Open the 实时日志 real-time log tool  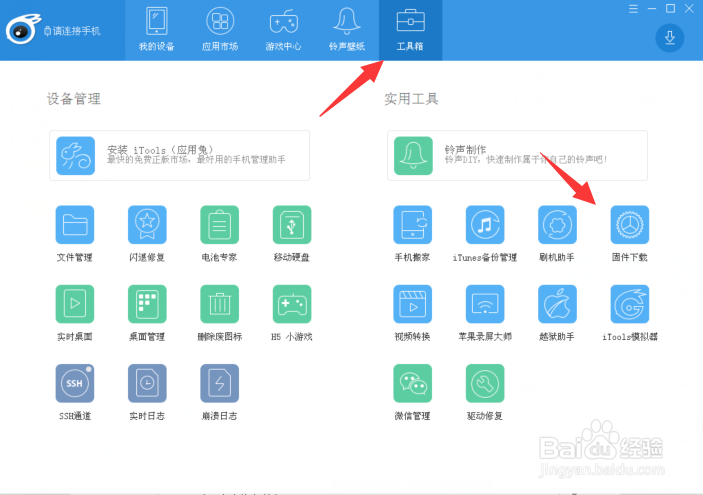[147, 383]
